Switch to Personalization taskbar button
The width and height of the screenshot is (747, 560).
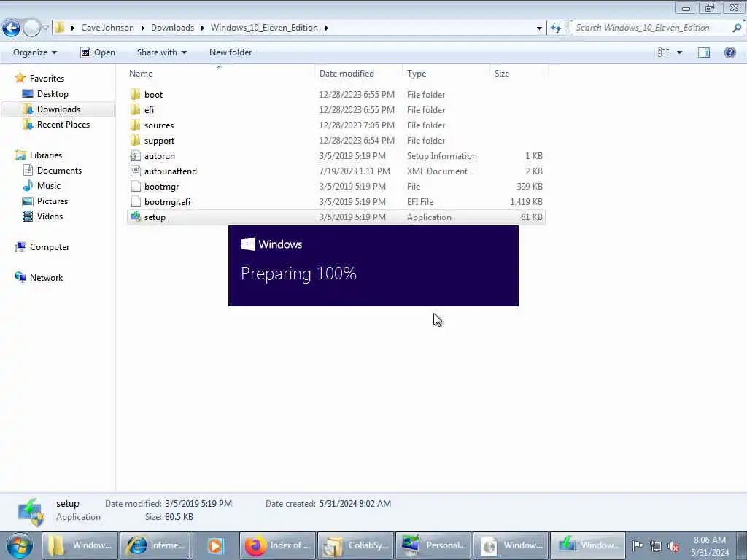pyautogui.click(x=433, y=545)
